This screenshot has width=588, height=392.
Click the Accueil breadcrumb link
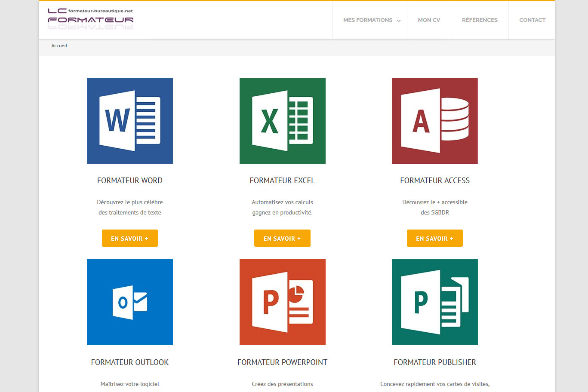pyautogui.click(x=59, y=46)
